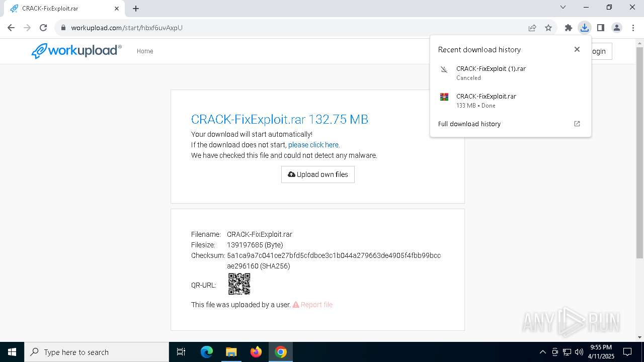Toggle the downloads toolbar icon
The image size is (644, 362).
tap(584, 28)
